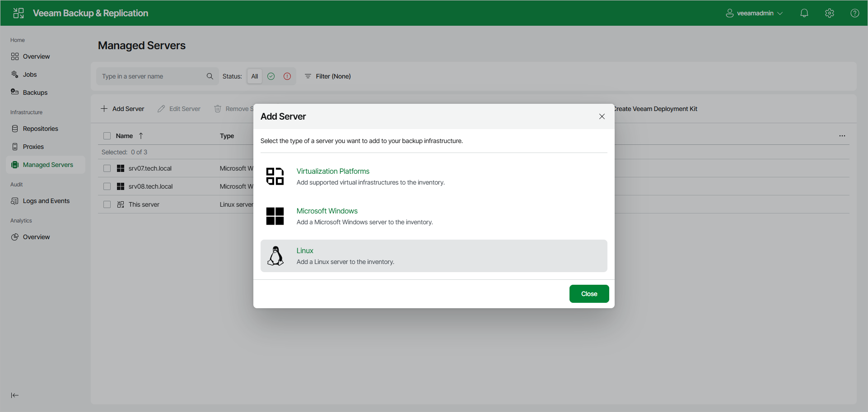The image size is (868, 412).
Task: Check the srv07.tech.local row checkbox
Action: point(107,168)
